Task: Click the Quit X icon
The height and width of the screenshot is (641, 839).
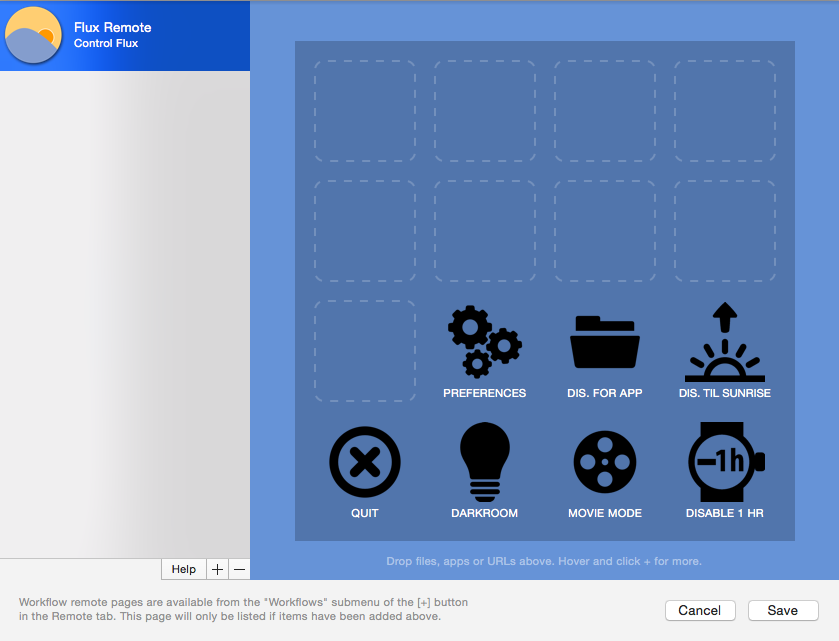Action: (x=365, y=461)
